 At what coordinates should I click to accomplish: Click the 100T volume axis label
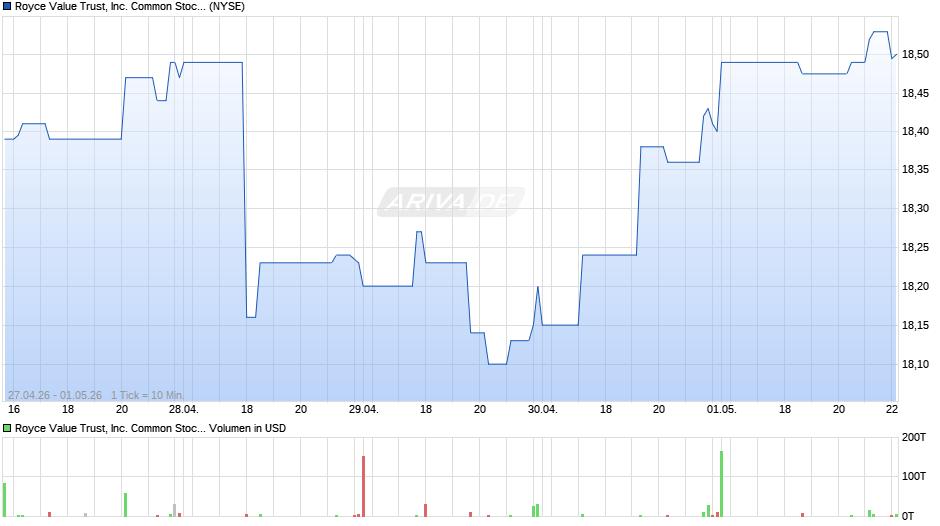tap(914, 476)
